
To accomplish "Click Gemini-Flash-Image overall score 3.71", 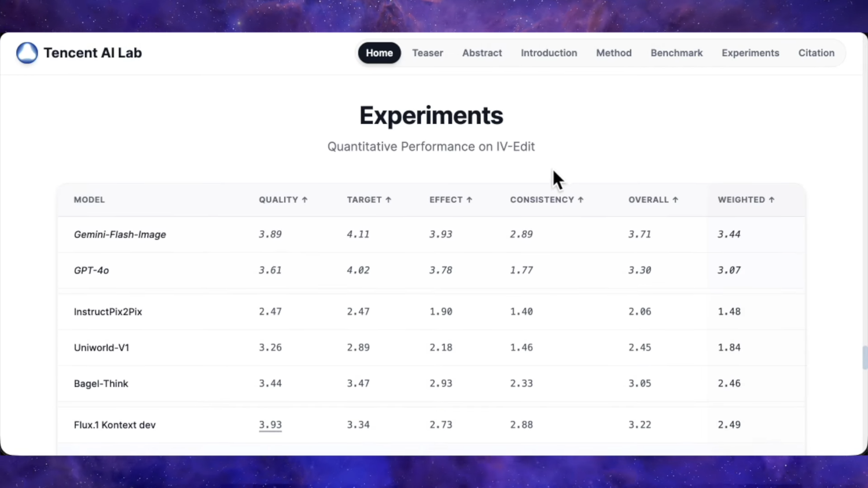I will 640,234.
